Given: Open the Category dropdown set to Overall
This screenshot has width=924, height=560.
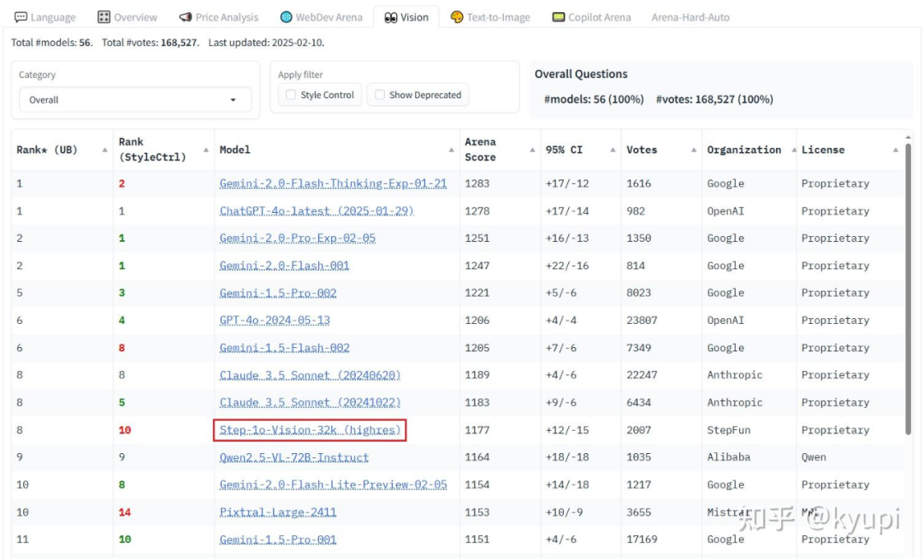Looking at the screenshot, I should tap(135, 99).
